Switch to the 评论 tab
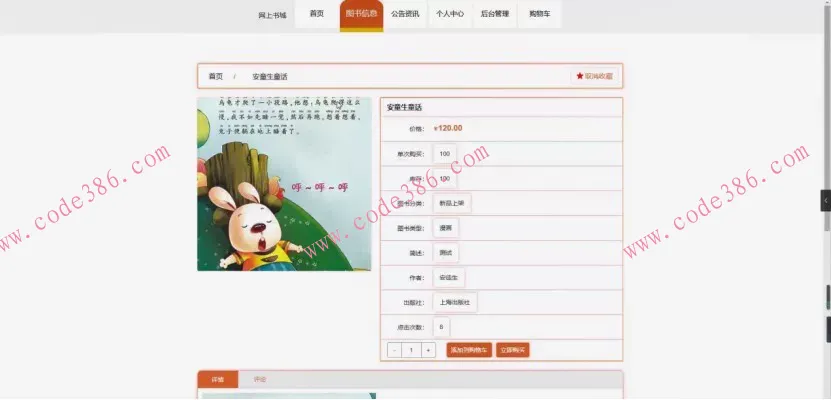The image size is (831, 400). [260, 379]
